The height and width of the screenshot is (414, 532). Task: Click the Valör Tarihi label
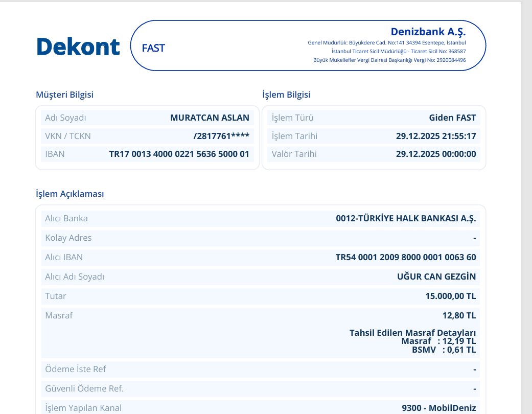coord(294,154)
